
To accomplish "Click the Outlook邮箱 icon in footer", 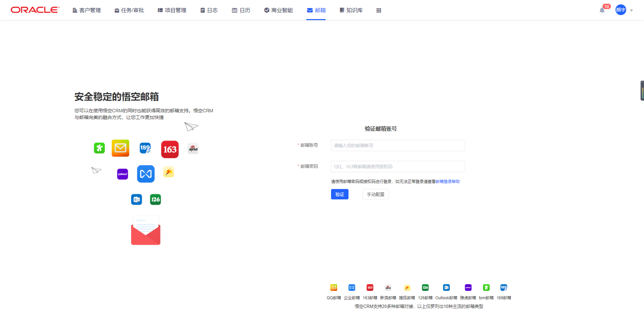I will (x=446, y=288).
